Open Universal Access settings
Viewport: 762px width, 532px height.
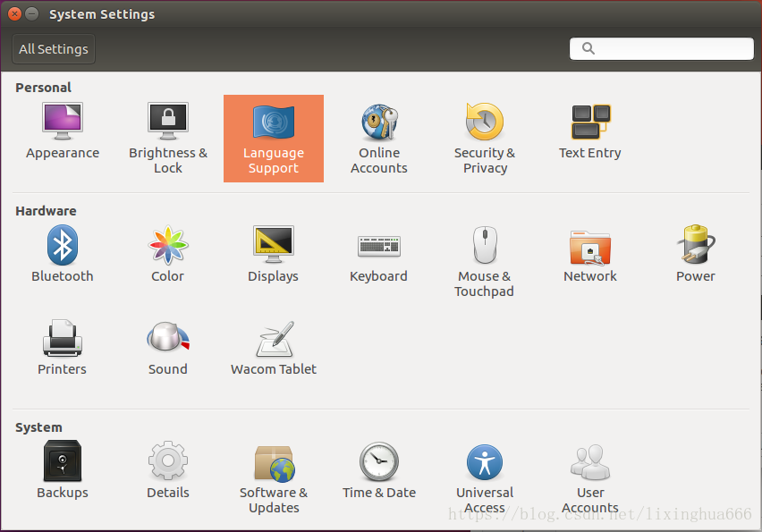click(x=485, y=477)
